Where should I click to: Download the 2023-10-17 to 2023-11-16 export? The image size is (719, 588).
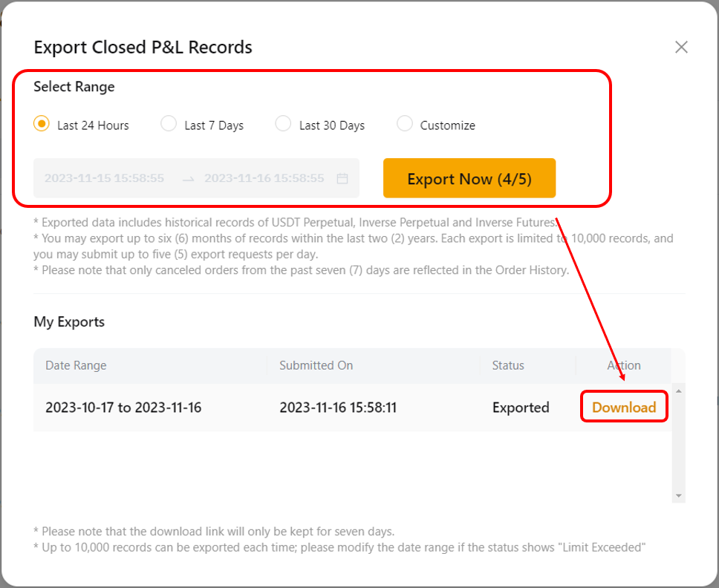coord(623,407)
